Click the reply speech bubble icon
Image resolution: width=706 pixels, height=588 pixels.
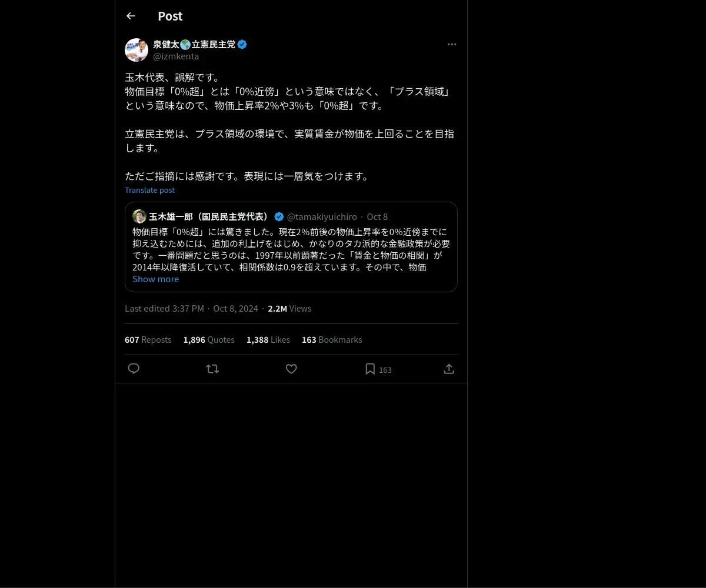[134, 369]
